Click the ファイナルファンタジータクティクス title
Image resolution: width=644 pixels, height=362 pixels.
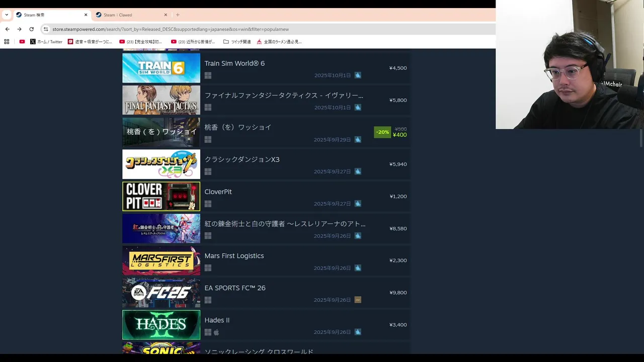tap(284, 96)
